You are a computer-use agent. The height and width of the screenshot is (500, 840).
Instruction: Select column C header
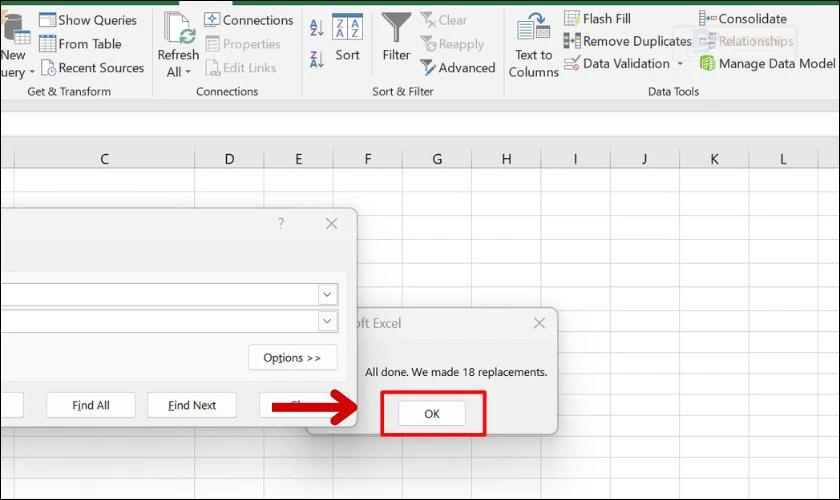(104, 159)
